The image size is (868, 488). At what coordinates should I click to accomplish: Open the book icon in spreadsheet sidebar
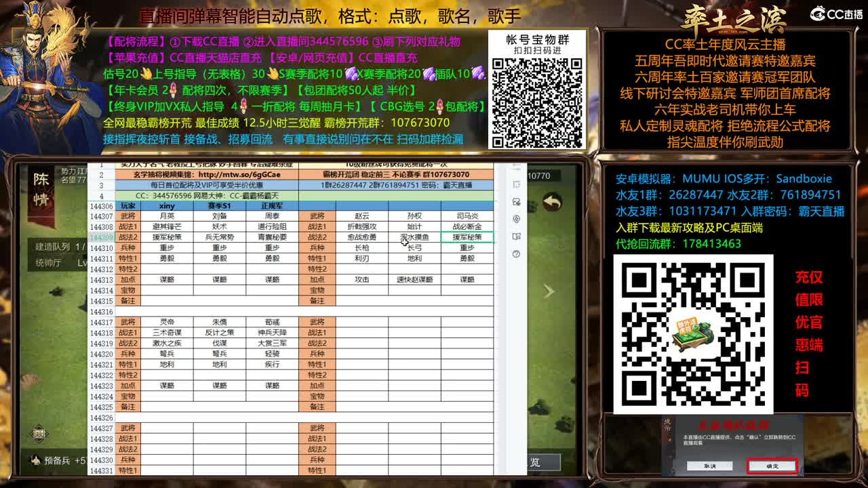pyautogui.click(x=517, y=237)
